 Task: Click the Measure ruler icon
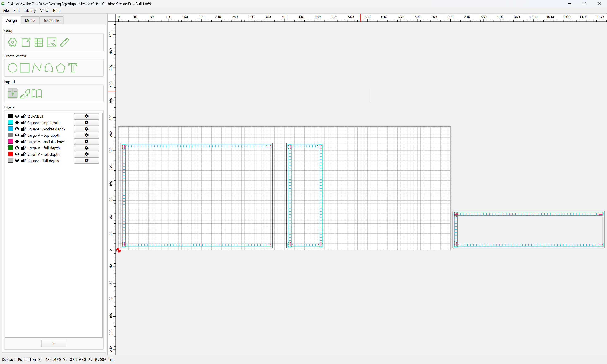64,42
